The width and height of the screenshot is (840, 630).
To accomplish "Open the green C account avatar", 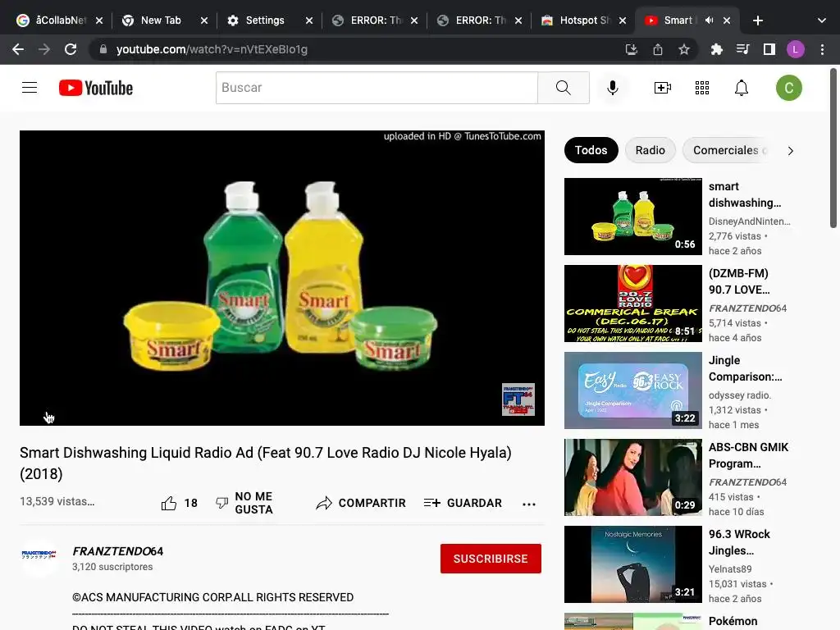I will pos(788,88).
